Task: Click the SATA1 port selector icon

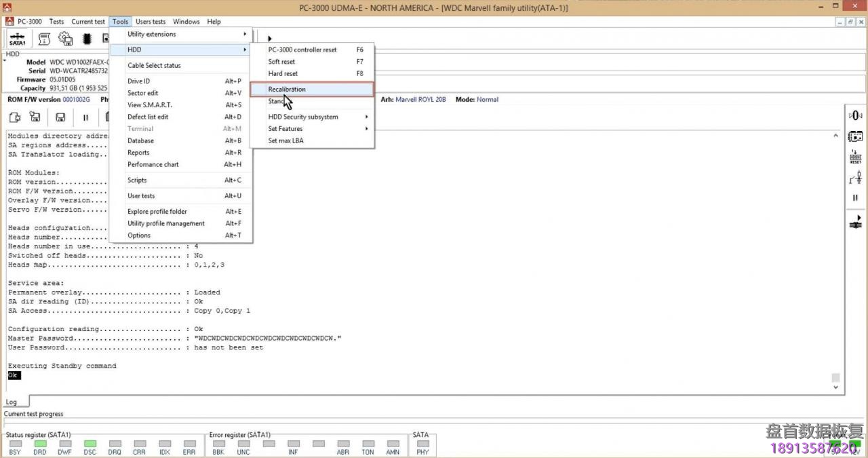Action: pos(18,39)
